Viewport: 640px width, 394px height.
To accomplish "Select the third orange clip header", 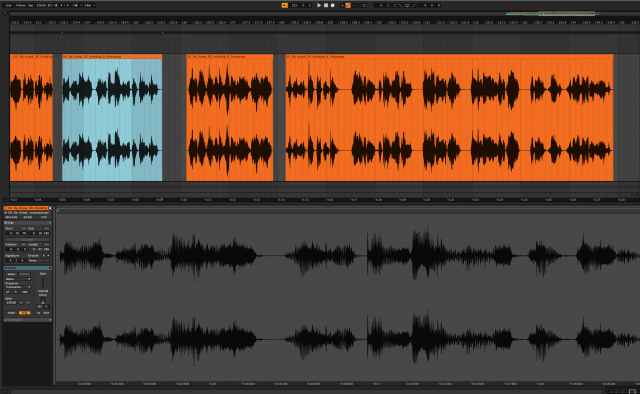I will 229,56.
